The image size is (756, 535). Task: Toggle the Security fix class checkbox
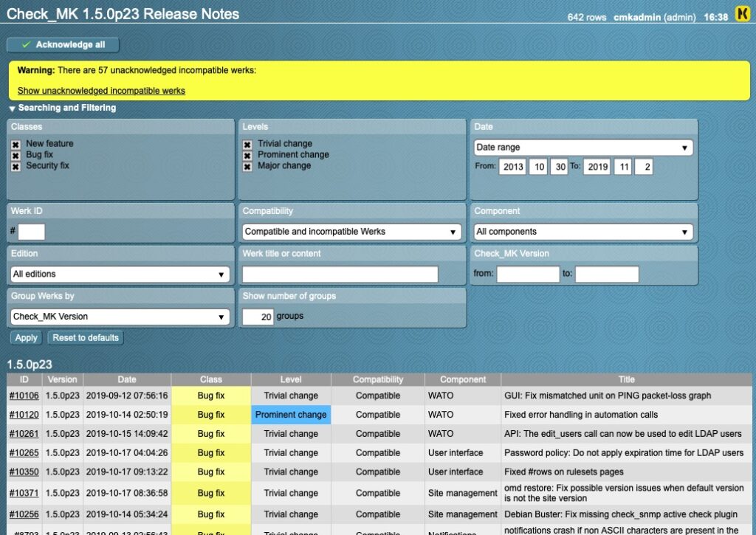[x=16, y=167]
